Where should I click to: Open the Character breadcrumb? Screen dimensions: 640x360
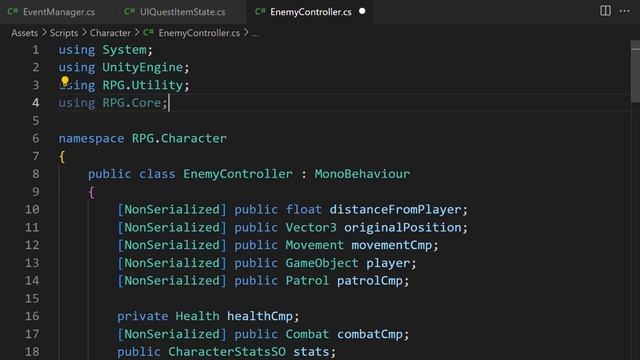coord(110,33)
